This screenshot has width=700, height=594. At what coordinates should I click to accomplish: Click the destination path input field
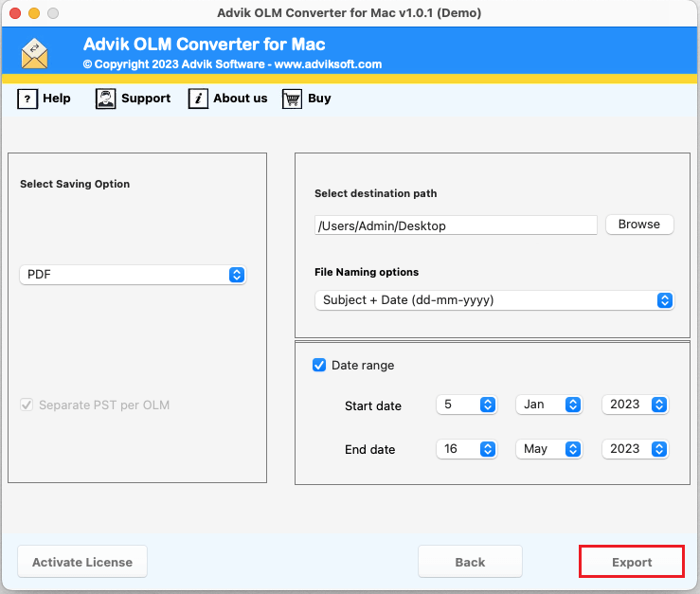[456, 225]
